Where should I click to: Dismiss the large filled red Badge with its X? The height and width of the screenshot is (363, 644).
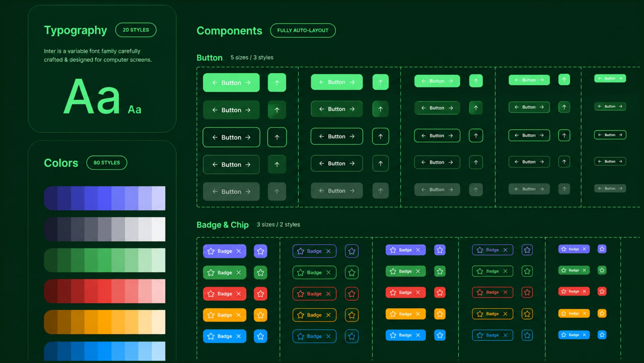[x=238, y=293]
